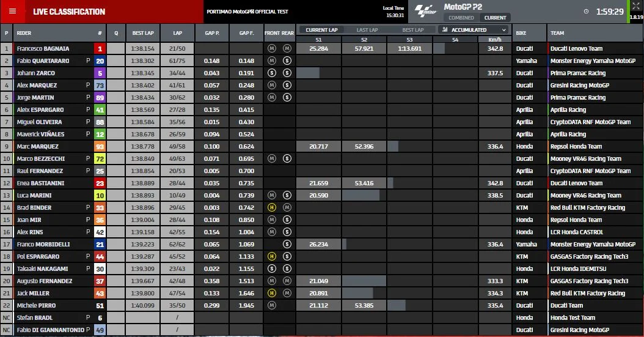This screenshot has width=644, height=337.
Task: Click Jack Miller's yellow H front tyre icon
Action: [271, 293]
